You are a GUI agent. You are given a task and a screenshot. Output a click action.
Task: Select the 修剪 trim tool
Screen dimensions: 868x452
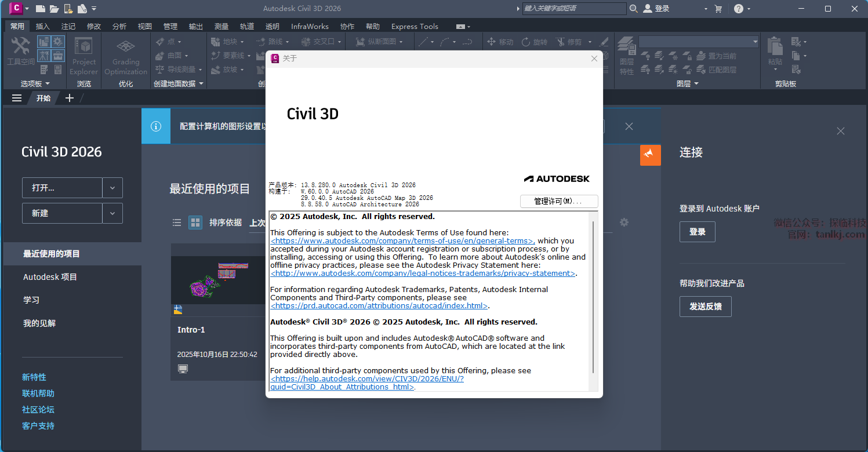tap(568, 42)
